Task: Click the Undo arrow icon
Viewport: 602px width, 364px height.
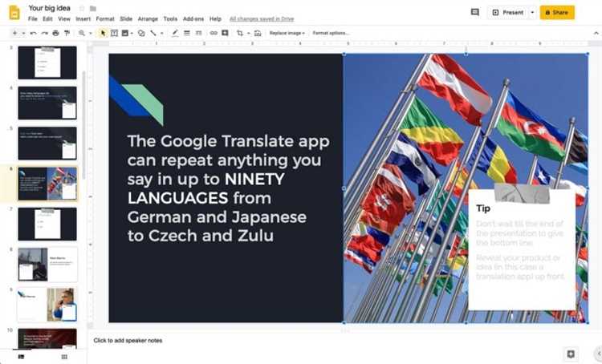Action: coord(33,33)
